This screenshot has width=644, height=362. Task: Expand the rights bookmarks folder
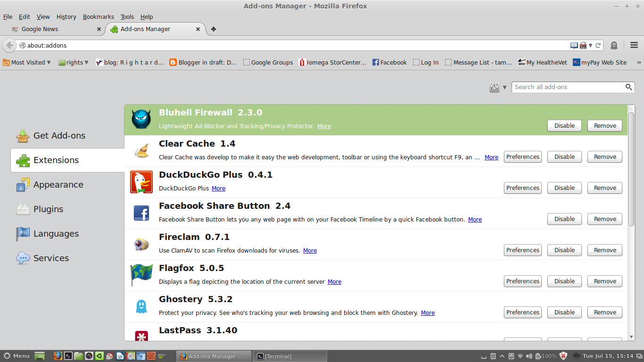pyautogui.click(x=74, y=62)
